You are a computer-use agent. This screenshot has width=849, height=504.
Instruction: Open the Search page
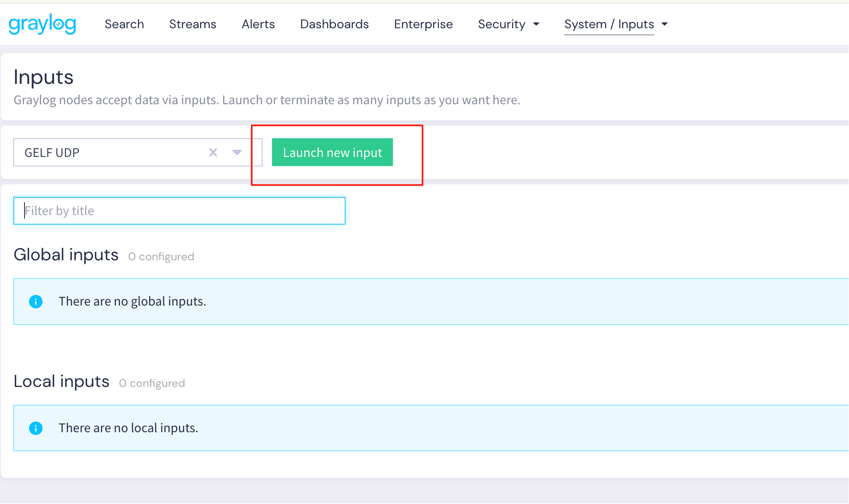(124, 24)
